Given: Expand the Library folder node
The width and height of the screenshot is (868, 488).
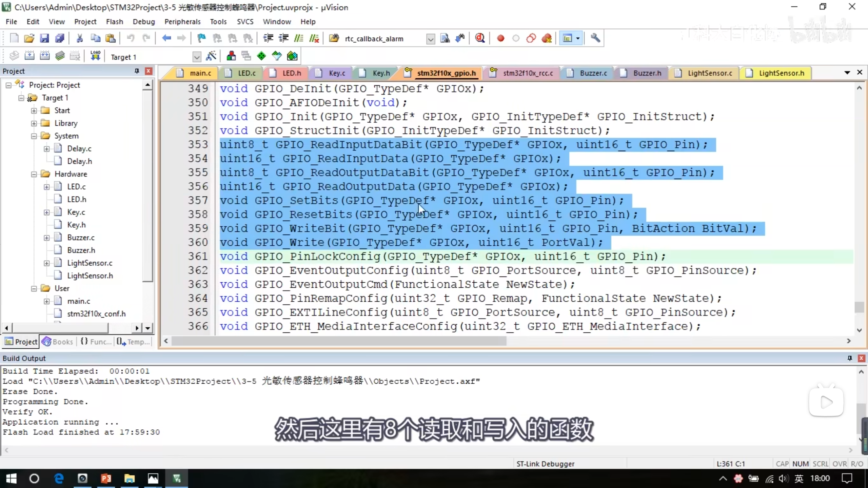Looking at the screenshot, I should (34, 123).
